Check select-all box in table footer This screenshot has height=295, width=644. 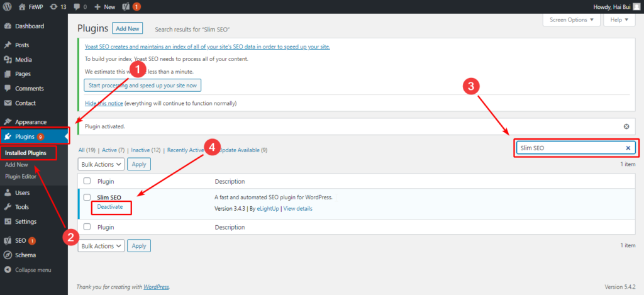pyautogui.click(x=87, y=226)
